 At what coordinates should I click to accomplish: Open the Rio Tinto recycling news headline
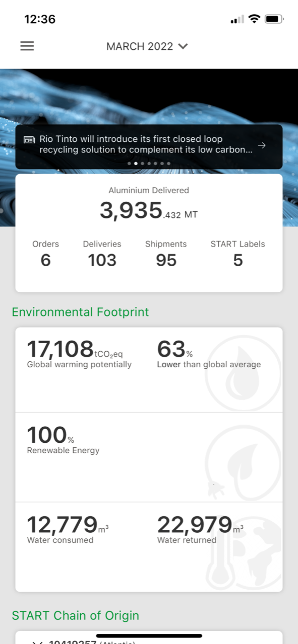click(146, 144)
